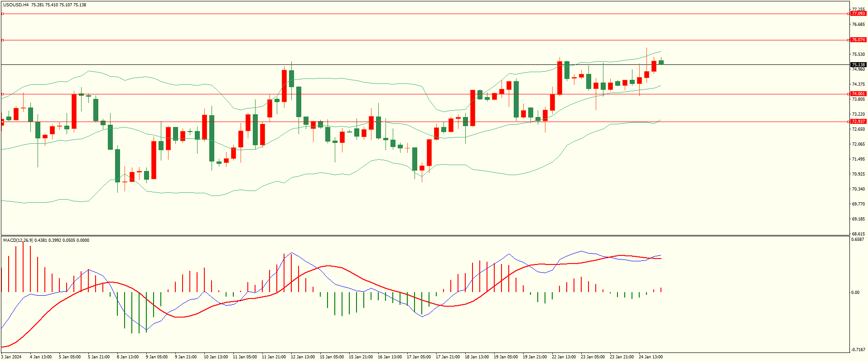The image size is (868, 362).
Task: Click the 12 Jan 13:00 time label
Action: [x=303, y=357]
